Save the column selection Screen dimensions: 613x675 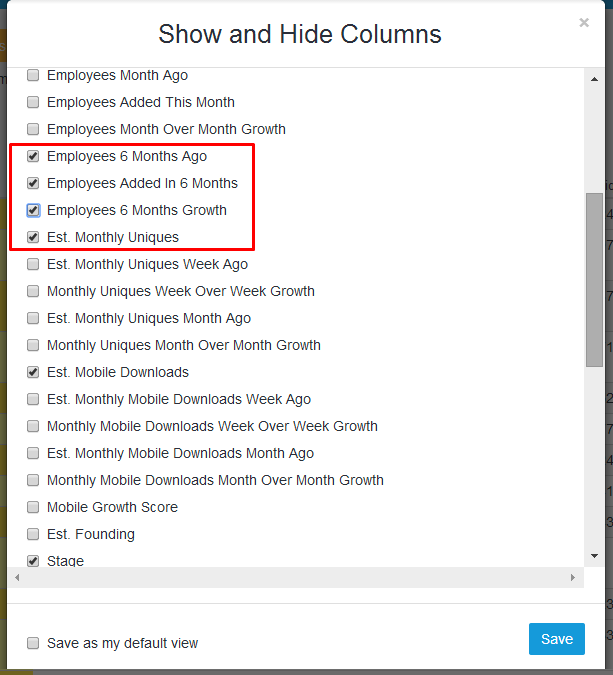(x=557, y=639)
